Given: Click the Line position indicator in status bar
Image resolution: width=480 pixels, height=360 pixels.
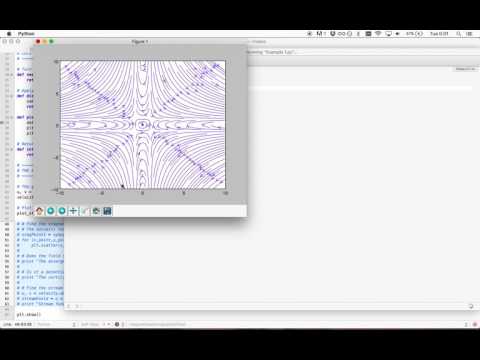Looking at the screenshot, I should tap(18, 324).
